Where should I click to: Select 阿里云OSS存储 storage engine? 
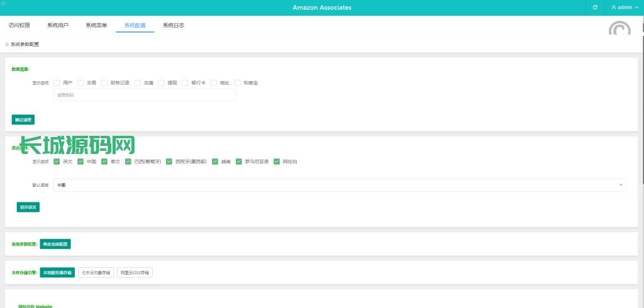click(135, 273)
